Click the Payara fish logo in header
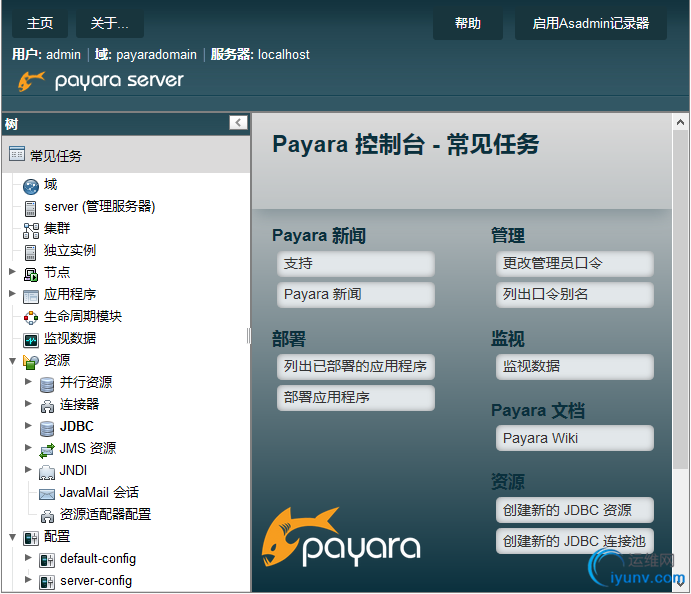This screenshot has height=594, width=691. [32, 81]
